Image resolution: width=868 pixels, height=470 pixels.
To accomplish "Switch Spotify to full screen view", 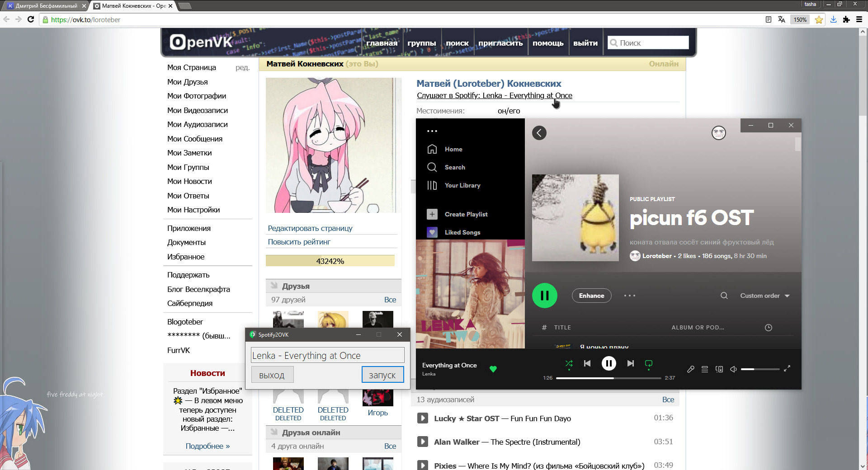I will click(x=787, y=369).
